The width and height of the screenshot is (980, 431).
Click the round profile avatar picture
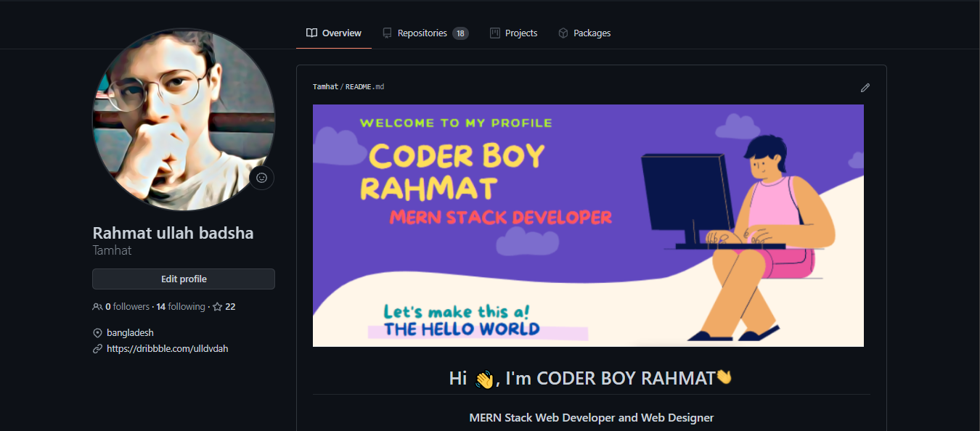[x=183, y=120]
